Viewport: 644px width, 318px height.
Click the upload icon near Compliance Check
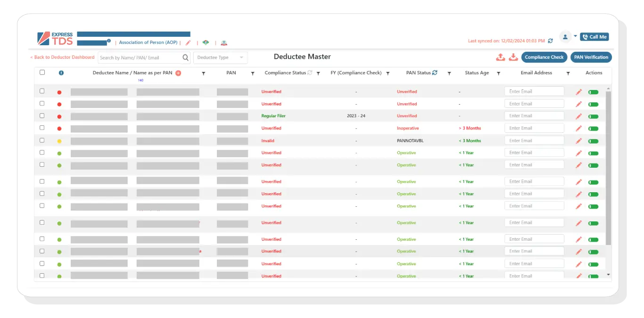click(x=501, y=57)
